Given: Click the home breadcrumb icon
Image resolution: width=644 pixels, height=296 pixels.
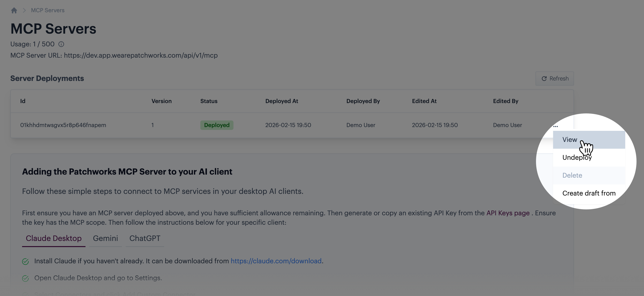Looking at the screenshot, I should click(x=14, y=10).
